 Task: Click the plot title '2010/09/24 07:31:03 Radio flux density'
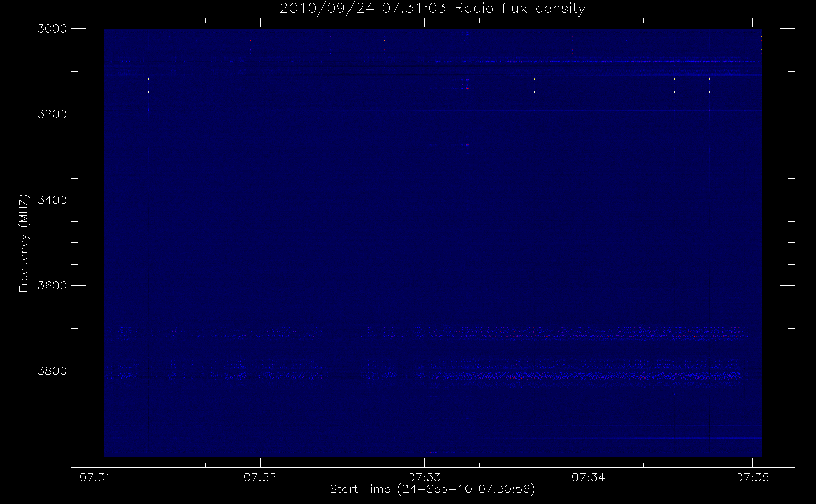point(433,9)
